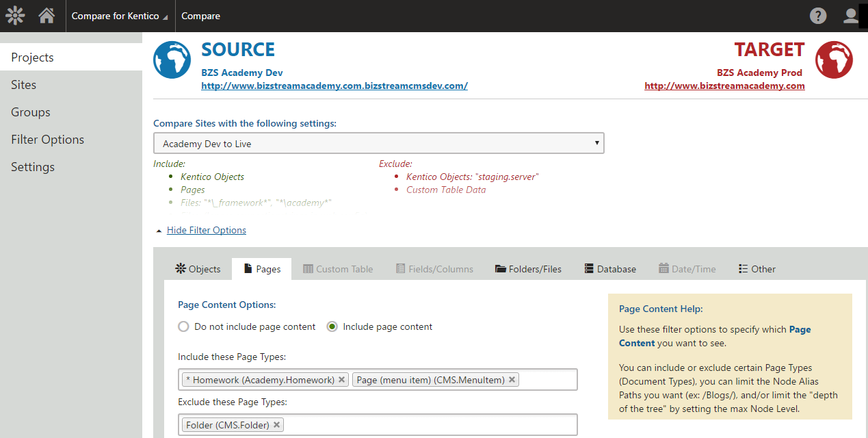
Task: Select Include page content option
Action: click(x=332, y=327)
